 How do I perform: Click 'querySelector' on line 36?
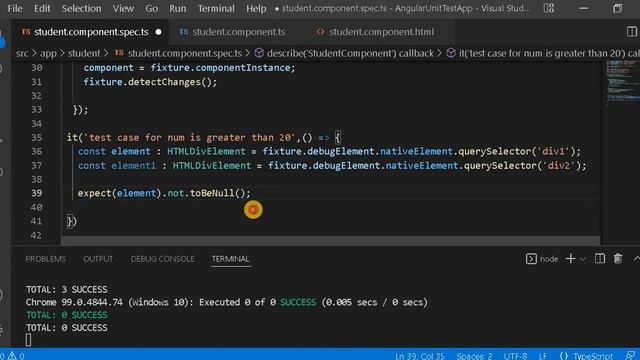494,151
